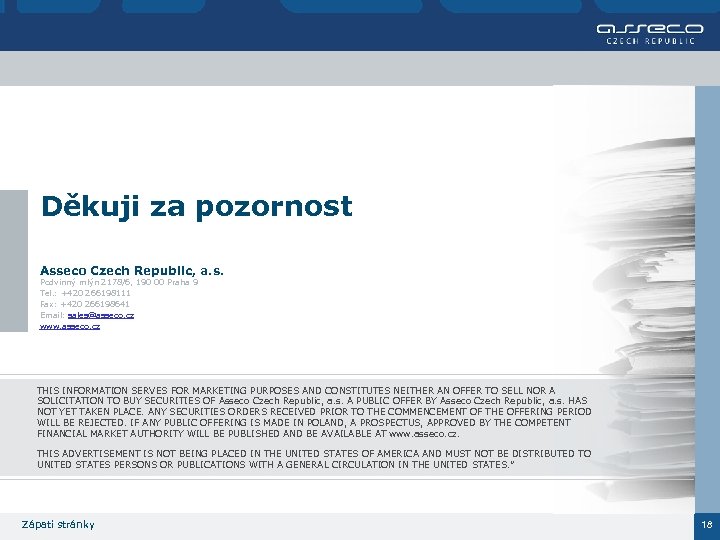The image size is (720, 540).
Task: Select the Tel.: +420 phone number line
Action: click(85, 293)
